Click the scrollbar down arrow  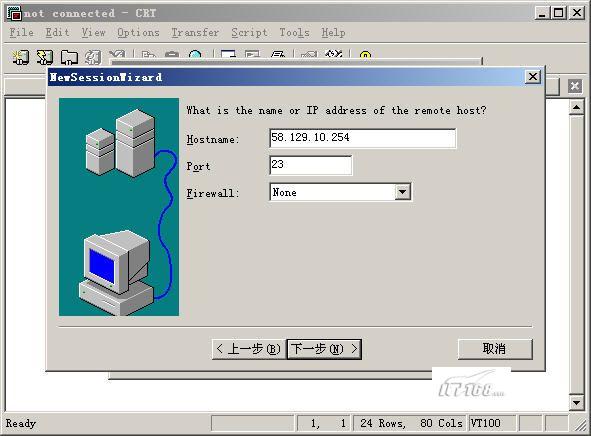576,402
